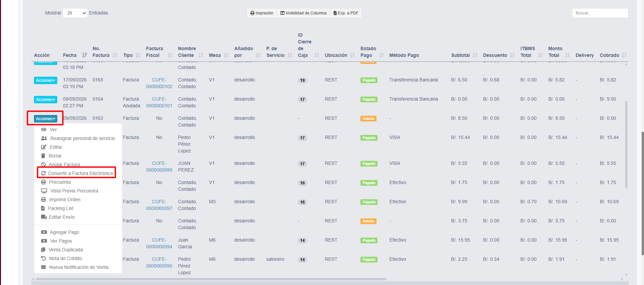Open Visibilidad de Columna button
Image resolution: width=644 pixels, height=285 pixels.
(303, 13)
